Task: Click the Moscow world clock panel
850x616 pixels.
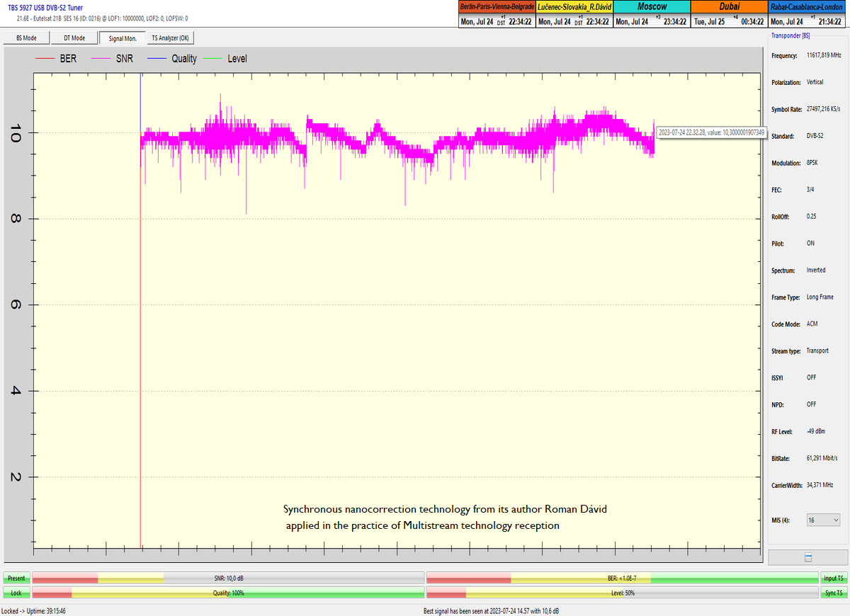Action: (x=651, y=14)
